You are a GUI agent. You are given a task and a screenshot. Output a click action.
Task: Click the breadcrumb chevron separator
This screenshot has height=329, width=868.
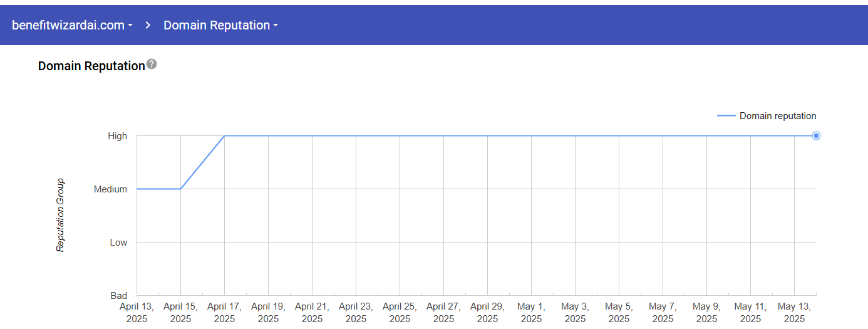(148, 26)
